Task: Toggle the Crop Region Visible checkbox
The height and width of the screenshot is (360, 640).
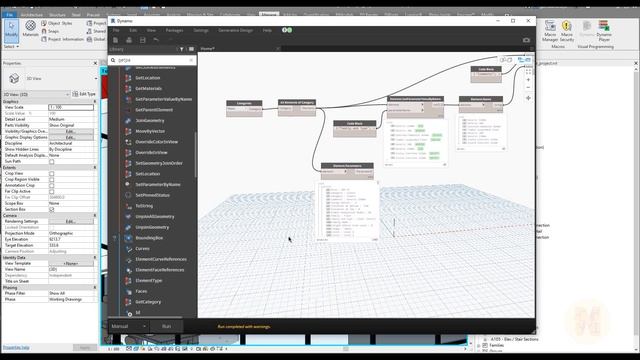Action: [x=51, y=180]
